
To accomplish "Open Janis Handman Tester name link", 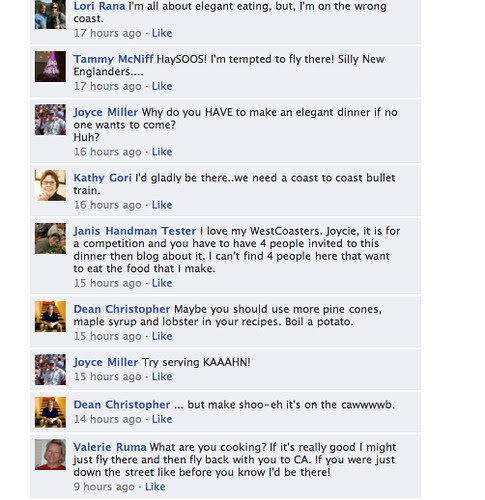I will pos(135,231).
